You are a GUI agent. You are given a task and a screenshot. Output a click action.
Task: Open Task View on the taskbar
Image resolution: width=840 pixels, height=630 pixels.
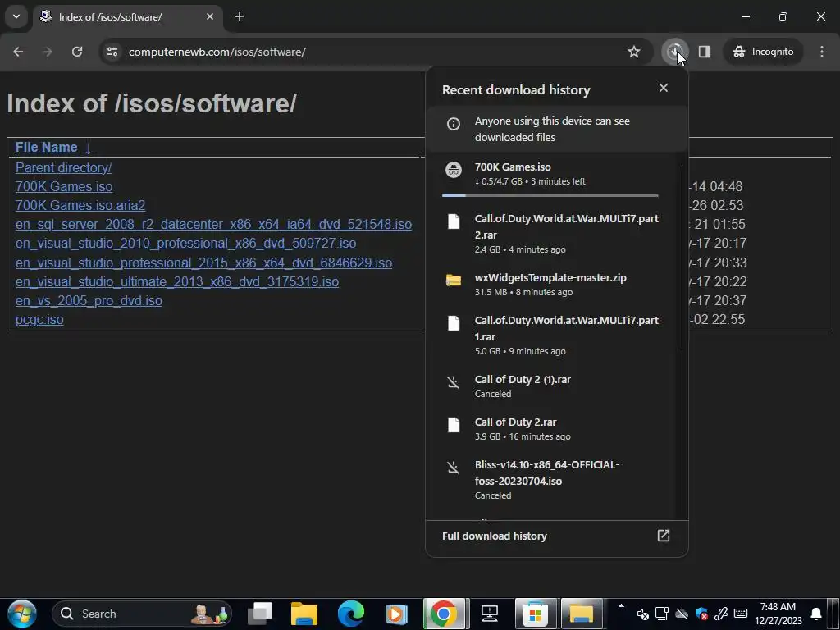point(260,614)
